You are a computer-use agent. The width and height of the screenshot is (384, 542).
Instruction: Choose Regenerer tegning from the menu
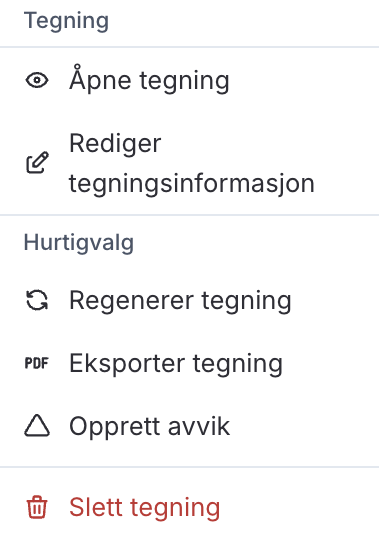[x=189, y=300]
